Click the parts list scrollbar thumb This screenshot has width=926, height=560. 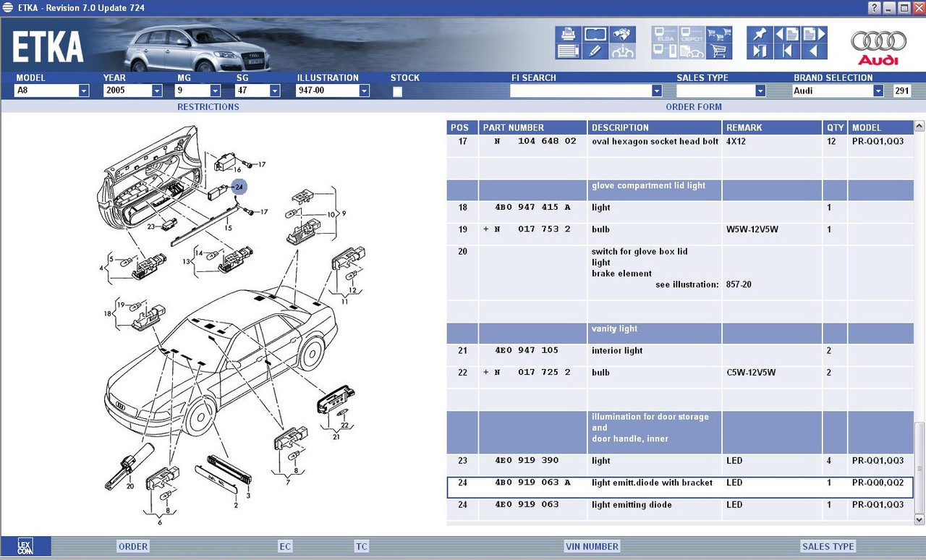click(x=919, y=467)
